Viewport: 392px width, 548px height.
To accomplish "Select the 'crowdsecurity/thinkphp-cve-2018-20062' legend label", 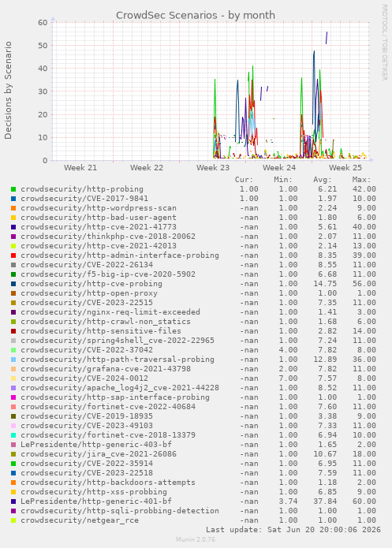I will pos(108,237).
